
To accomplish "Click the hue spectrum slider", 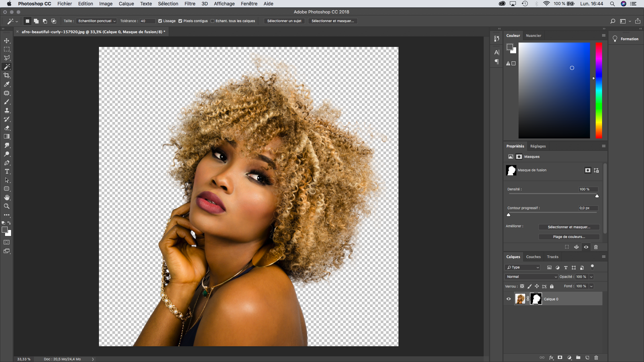I will click(599, 90).
